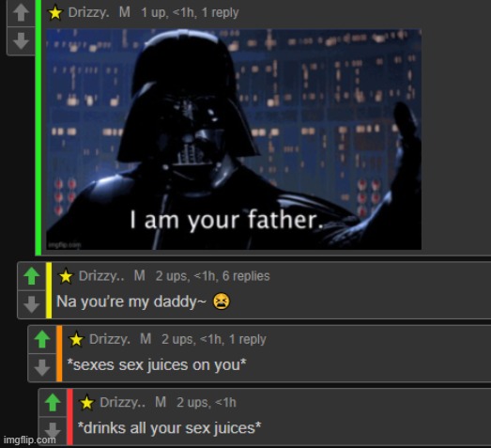This screenshot has width=491, height=448.
Task: Click the star icon in yellow-bar comment
Action: click(66, 276)
